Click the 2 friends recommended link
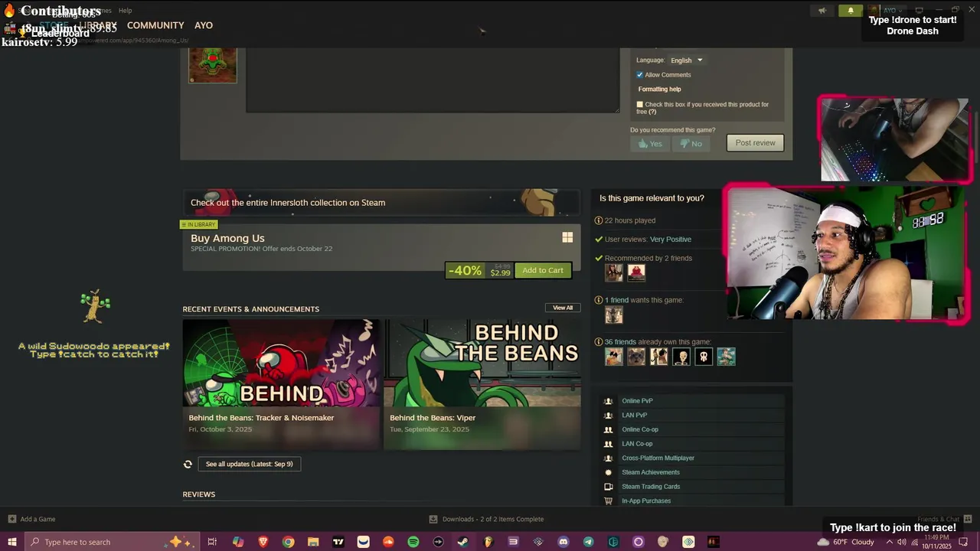Image resolution: width=980 pixels, height=551 pixels. pos(648,259)
